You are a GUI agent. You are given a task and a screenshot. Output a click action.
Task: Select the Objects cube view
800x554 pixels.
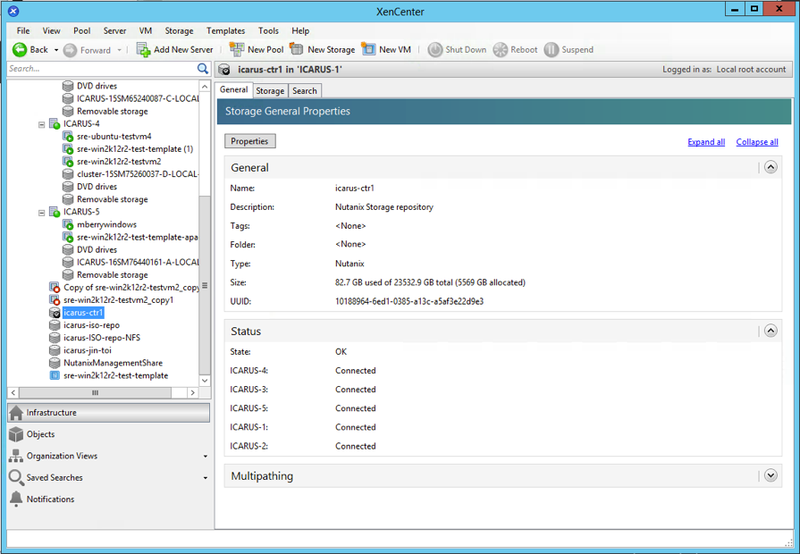tap(16, 434)
